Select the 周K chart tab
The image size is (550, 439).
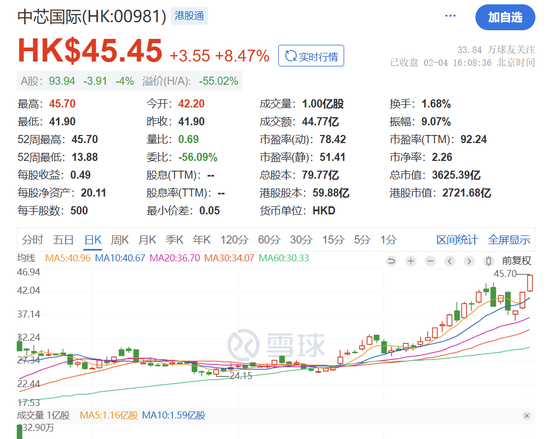point(120,240)
